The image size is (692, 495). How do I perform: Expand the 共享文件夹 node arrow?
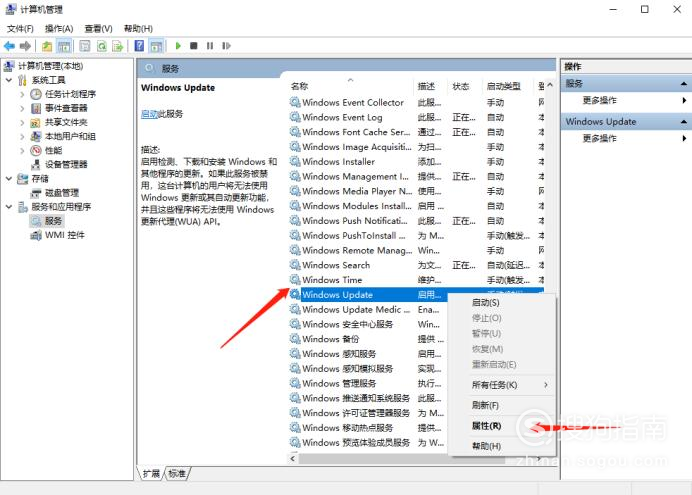click(x=22, y=122)
